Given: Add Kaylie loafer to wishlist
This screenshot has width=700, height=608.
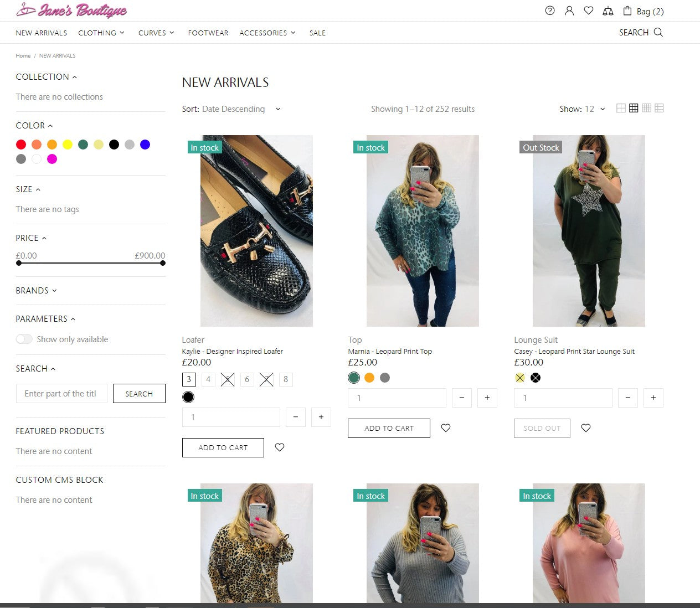Looking at the screenshot, I should point(280,447).
